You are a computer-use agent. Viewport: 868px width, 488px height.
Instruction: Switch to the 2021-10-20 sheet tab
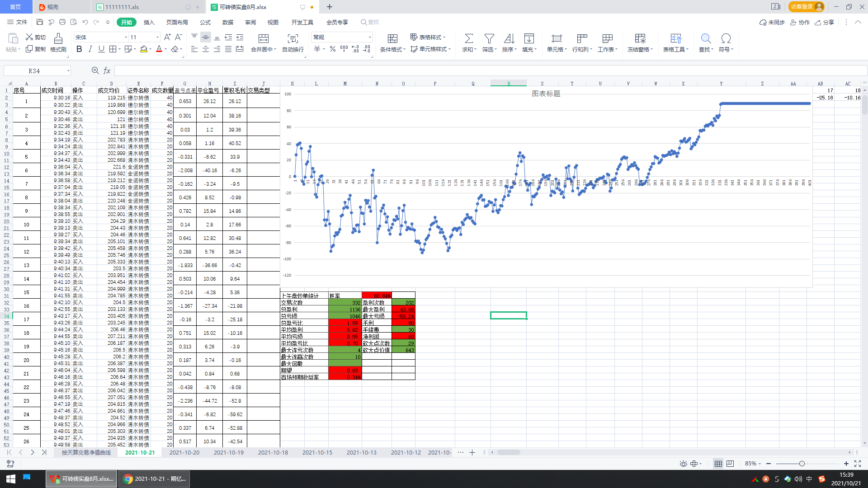184,452
